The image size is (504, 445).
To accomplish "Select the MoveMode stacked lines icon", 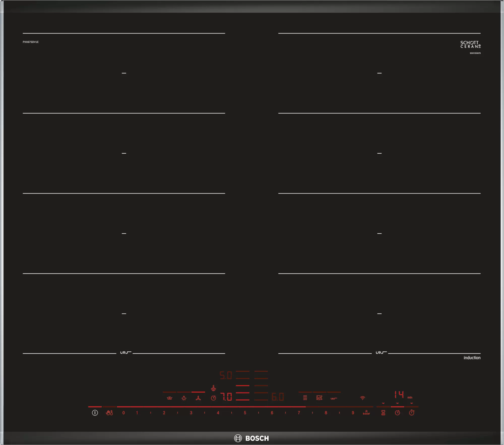I will [305, 398].
